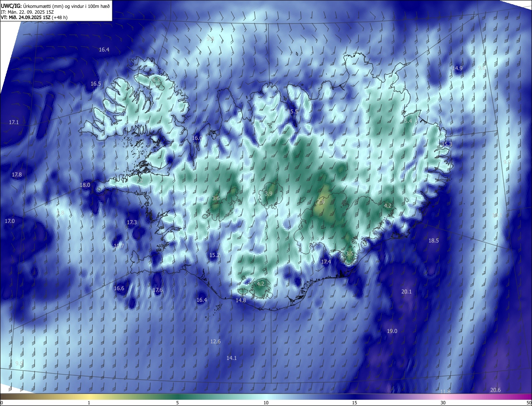Click the title 'Úrkomumætti (mm) og vindur í 100m hæð'

(66, 6)
